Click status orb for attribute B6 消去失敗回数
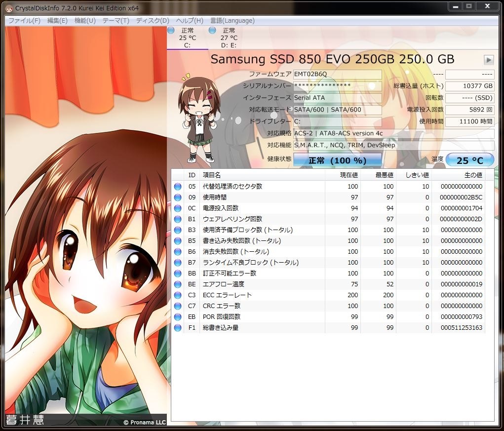The height and width of the screenshot is (431, 504). [178, 252]
